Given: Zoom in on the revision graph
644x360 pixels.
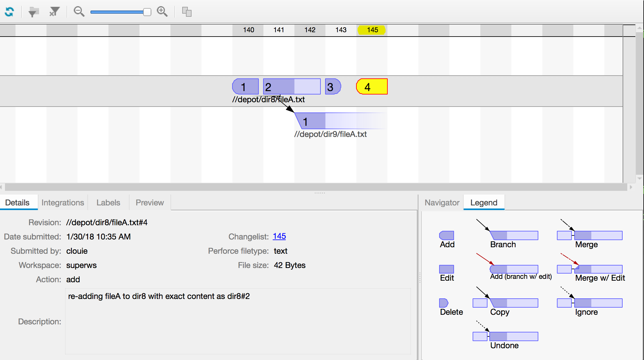Looking at the screenshot, I should [x=162, y=12].
